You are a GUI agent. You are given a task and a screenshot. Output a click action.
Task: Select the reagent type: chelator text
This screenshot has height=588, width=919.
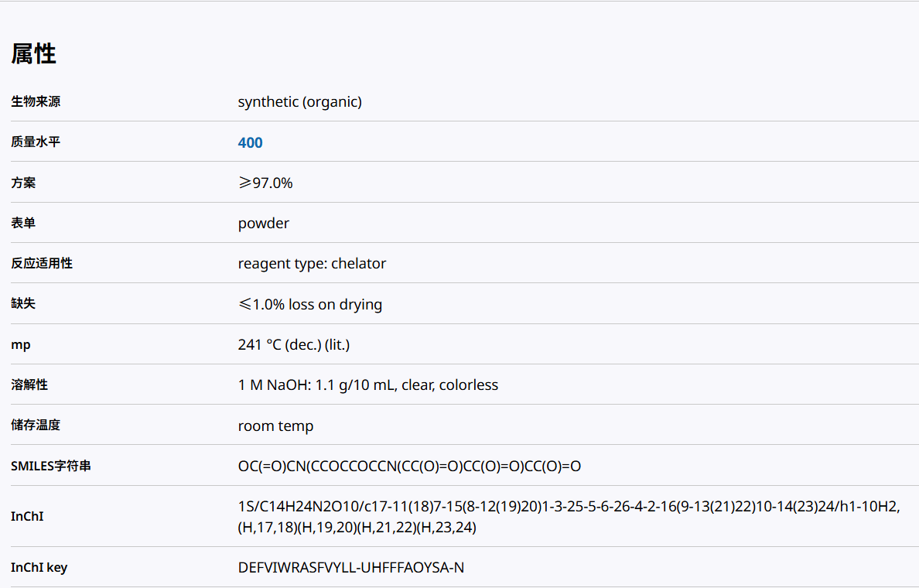[312, 263]
